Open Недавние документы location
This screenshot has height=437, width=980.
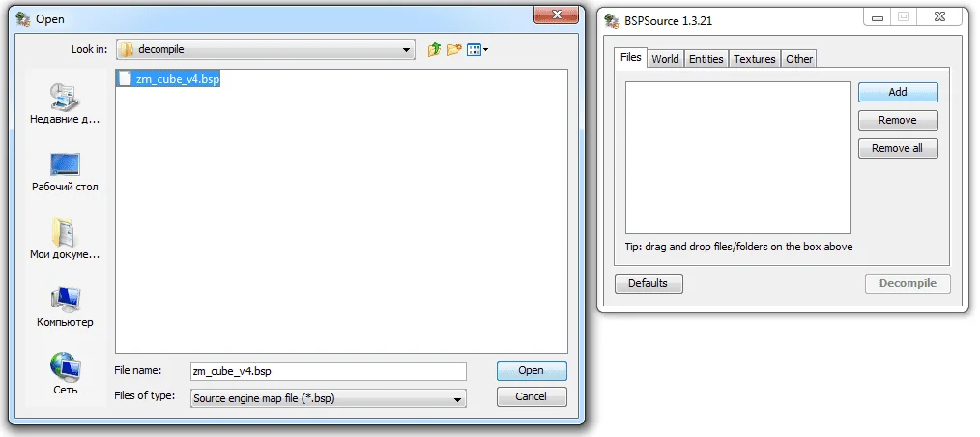point(65,103)
